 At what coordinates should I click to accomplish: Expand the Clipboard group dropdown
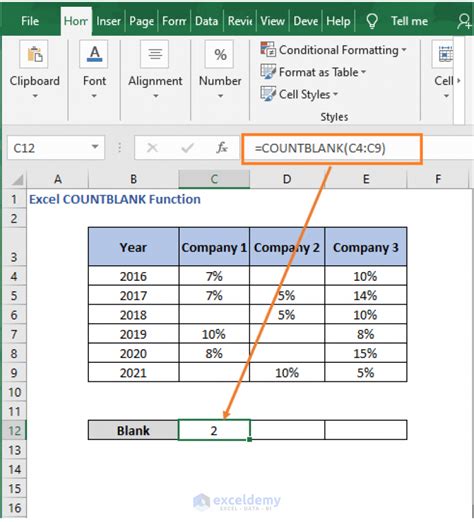[35, 96]
